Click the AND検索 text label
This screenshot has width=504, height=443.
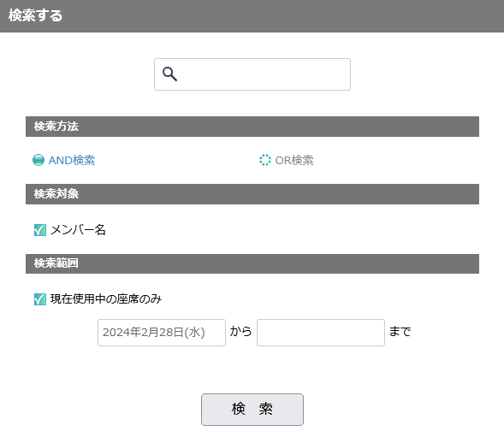coord(72,160)
